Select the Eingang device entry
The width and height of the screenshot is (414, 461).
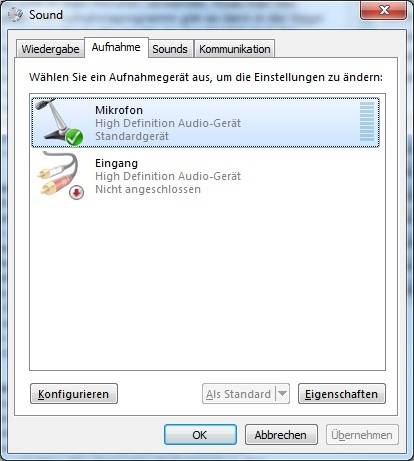coord(206,176)
